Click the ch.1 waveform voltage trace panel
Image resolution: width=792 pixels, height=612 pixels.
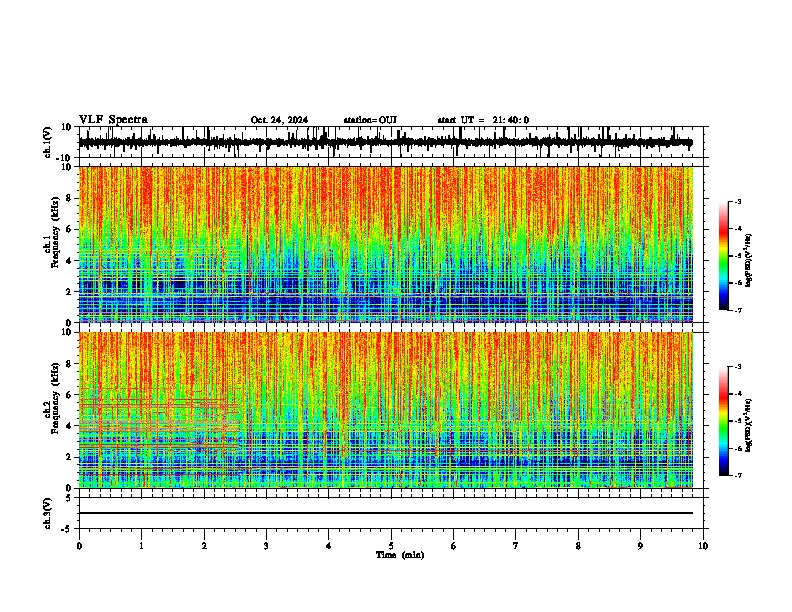[390, 142]
